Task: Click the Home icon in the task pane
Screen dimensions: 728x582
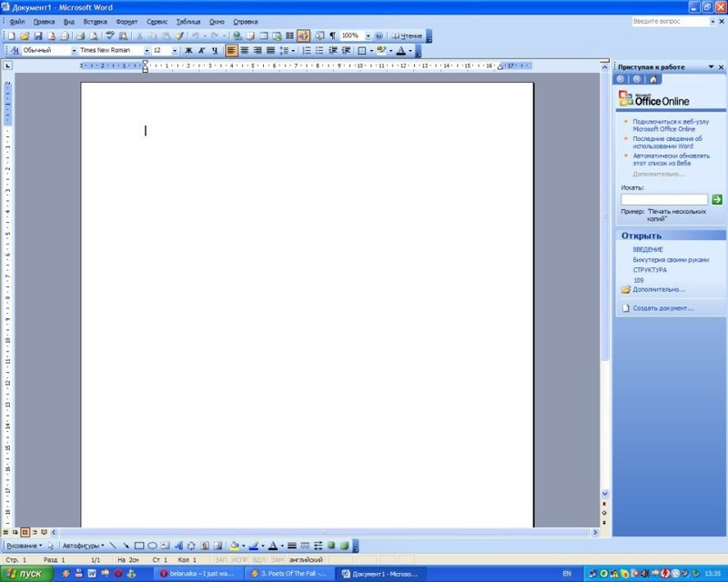Action: [653, 79]
